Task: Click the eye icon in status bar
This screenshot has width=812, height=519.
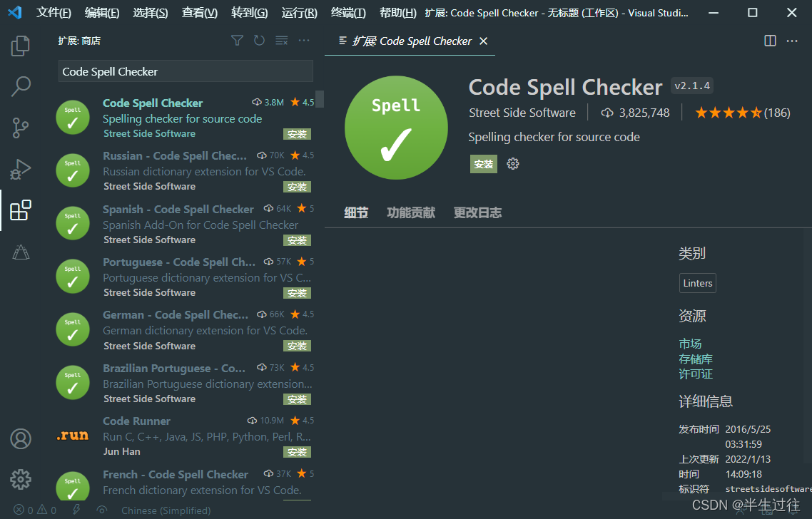Action: coord(102,510)
